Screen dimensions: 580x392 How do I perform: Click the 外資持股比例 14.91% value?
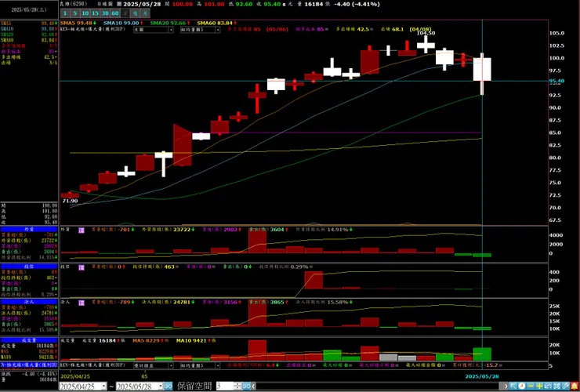[x=338, y=230]
